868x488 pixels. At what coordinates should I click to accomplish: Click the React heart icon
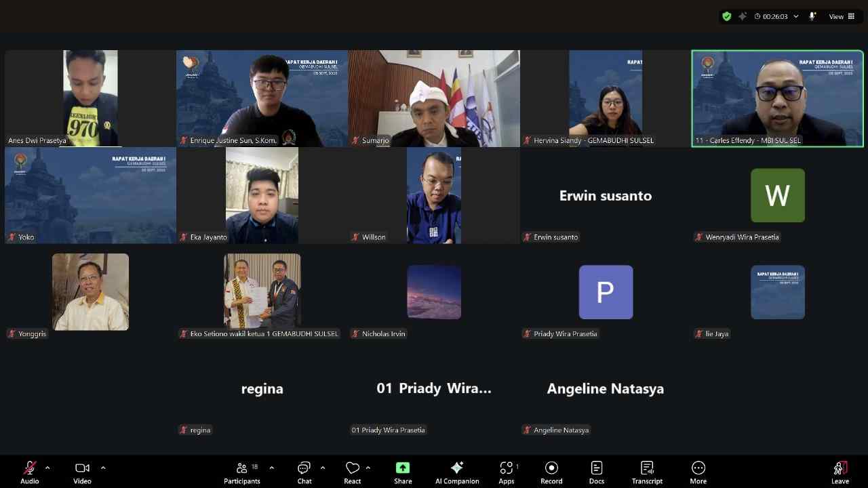352,472
